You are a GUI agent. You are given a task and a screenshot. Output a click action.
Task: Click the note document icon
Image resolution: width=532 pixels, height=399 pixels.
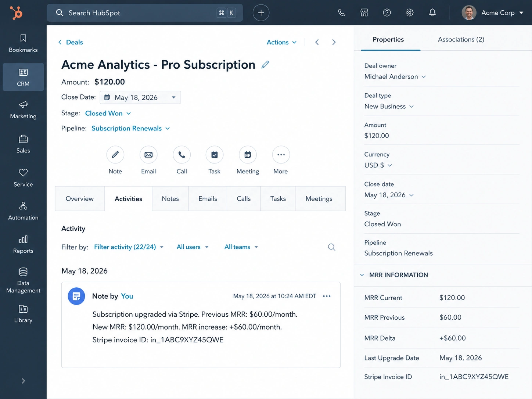pyautogui.click(x=76, y=296)
